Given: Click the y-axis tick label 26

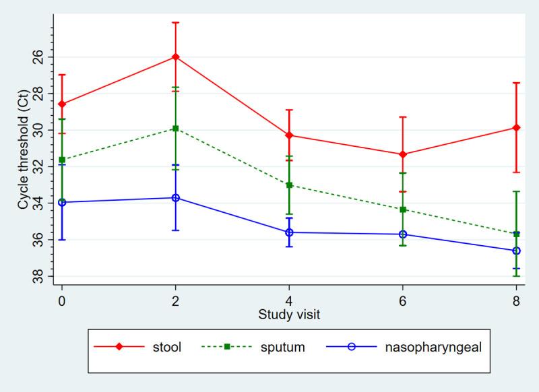Looking at the screenshot, I should coord(36,56).
